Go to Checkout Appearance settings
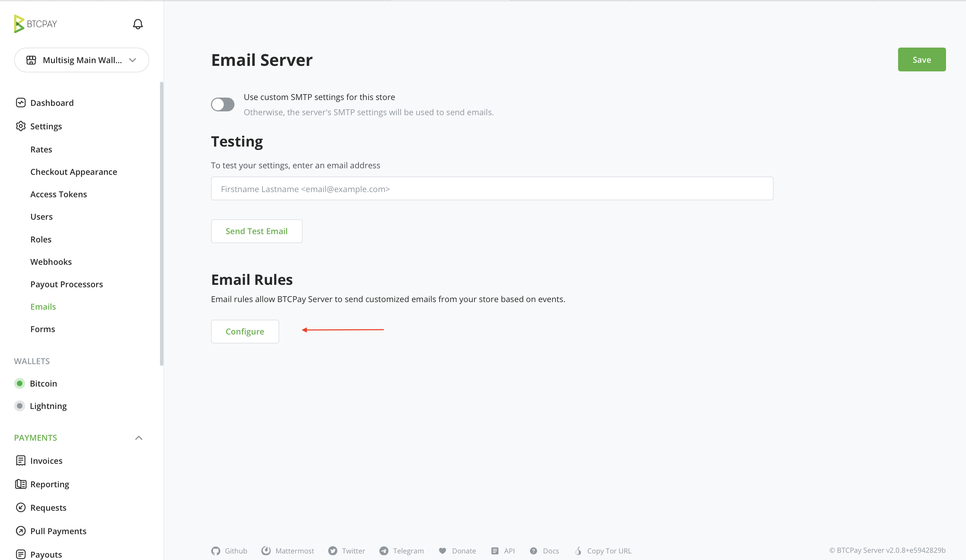Image resolution: width=966 pixels, height=560 pixels. tap(73, 172)
